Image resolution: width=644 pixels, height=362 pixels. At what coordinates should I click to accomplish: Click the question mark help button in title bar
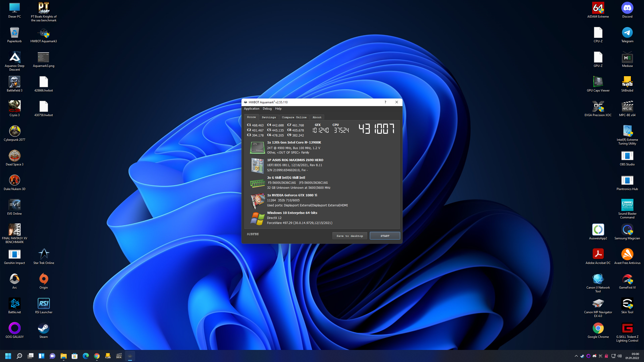[385, 102]
